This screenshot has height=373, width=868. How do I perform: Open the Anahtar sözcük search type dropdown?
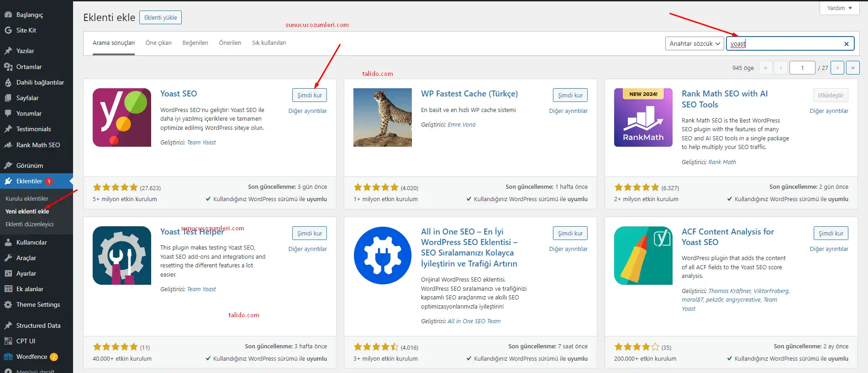(x=694, y=43)
